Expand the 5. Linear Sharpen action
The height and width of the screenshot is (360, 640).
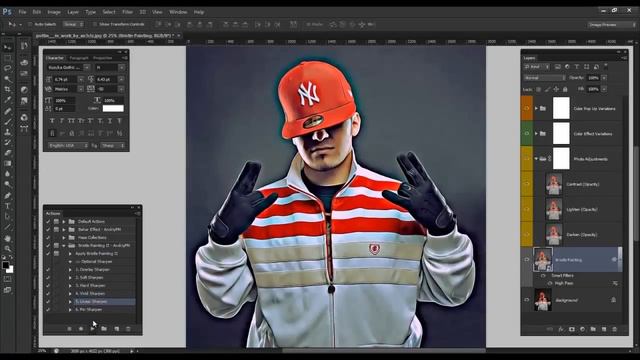[x=70, y=302]
